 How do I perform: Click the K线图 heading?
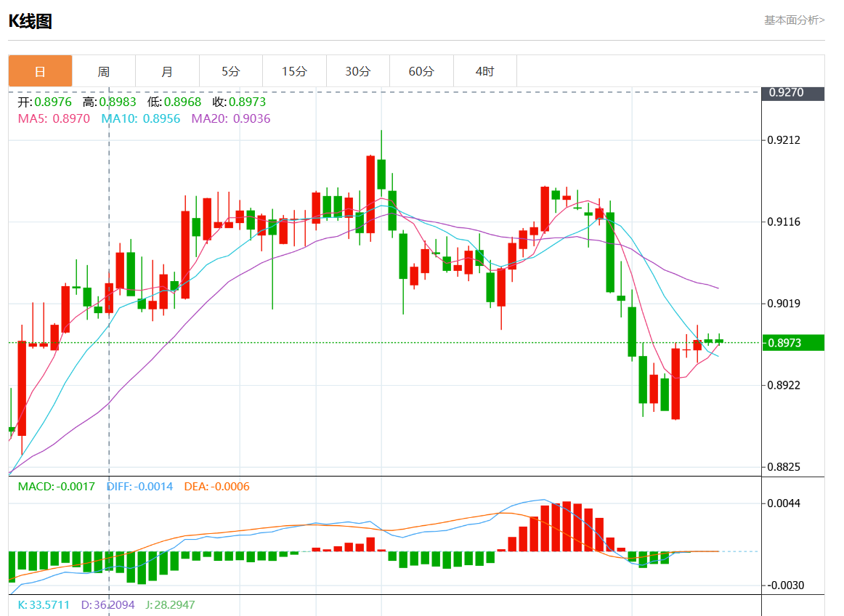click(x=31, y=21)
